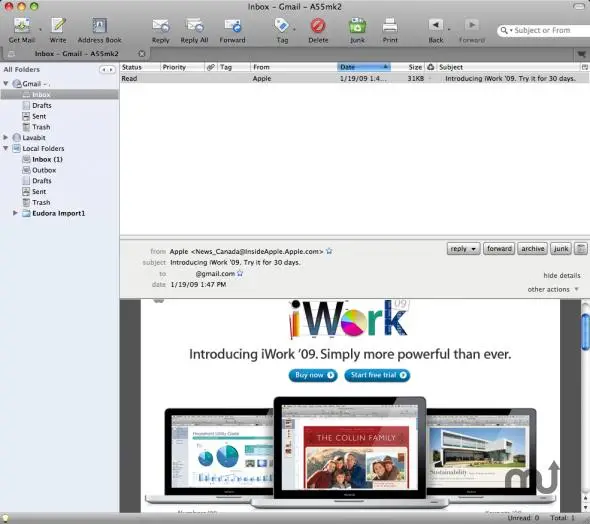Collapse the Gmail account tree
Image resolution: width=590 pixels, height=524 pixels.
[x=6, y=84]
